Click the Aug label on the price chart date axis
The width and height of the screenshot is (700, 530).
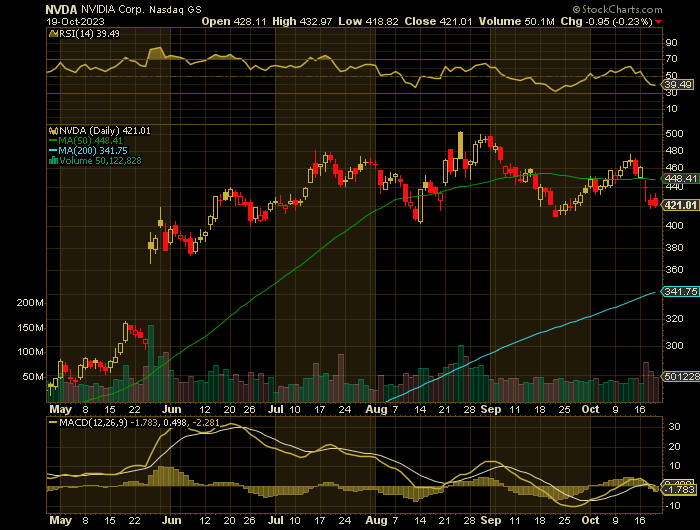point(376,409)
